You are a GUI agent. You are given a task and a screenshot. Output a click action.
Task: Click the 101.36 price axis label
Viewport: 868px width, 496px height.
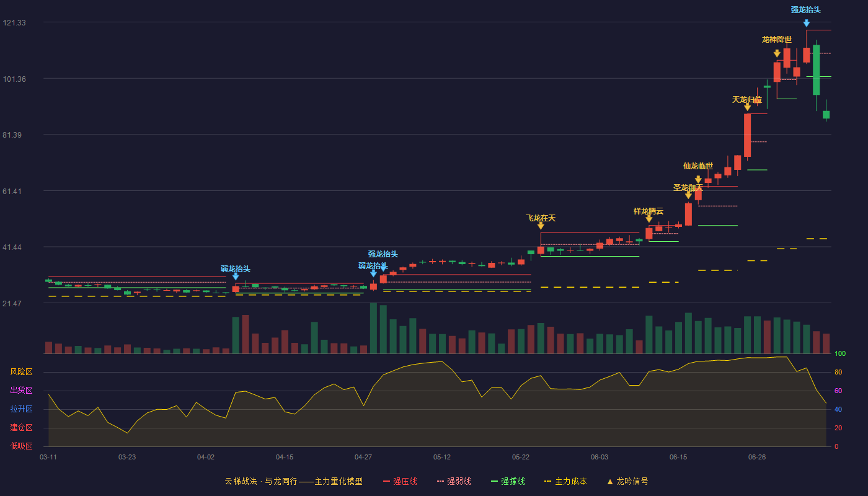(14, 79)
